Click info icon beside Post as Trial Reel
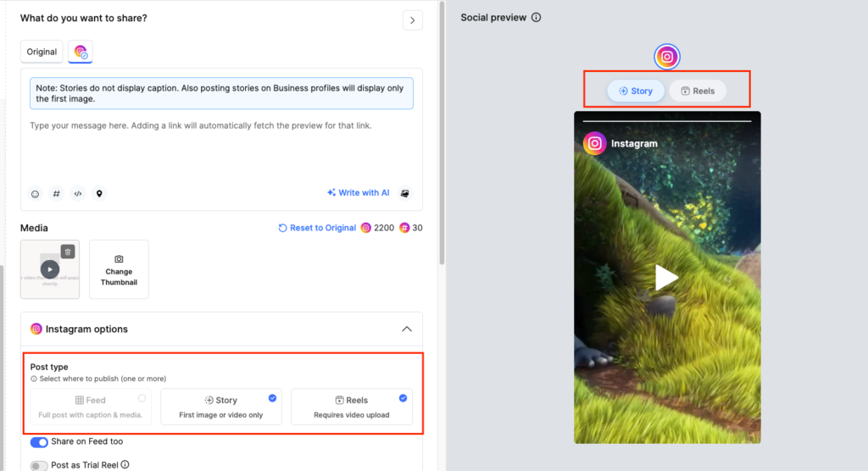This screenshot has height=471, width=868. coord(125,465)
